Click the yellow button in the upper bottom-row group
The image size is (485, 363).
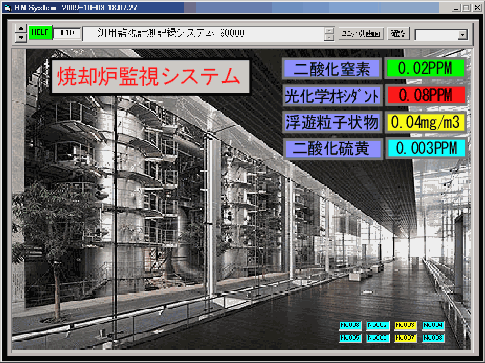pos(405,325)
